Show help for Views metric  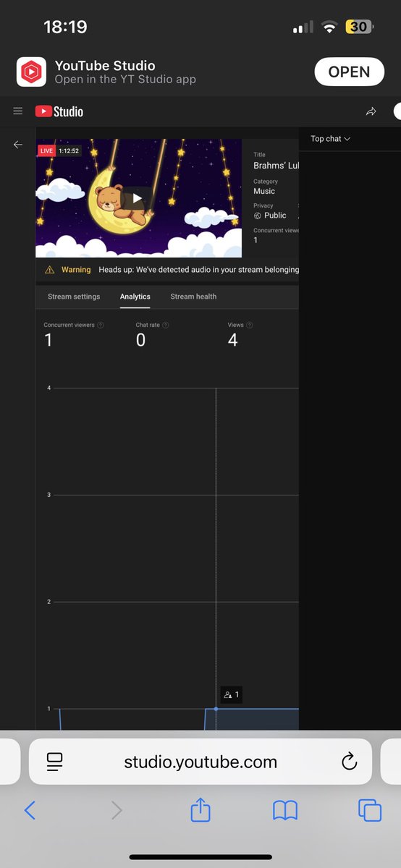250,325
